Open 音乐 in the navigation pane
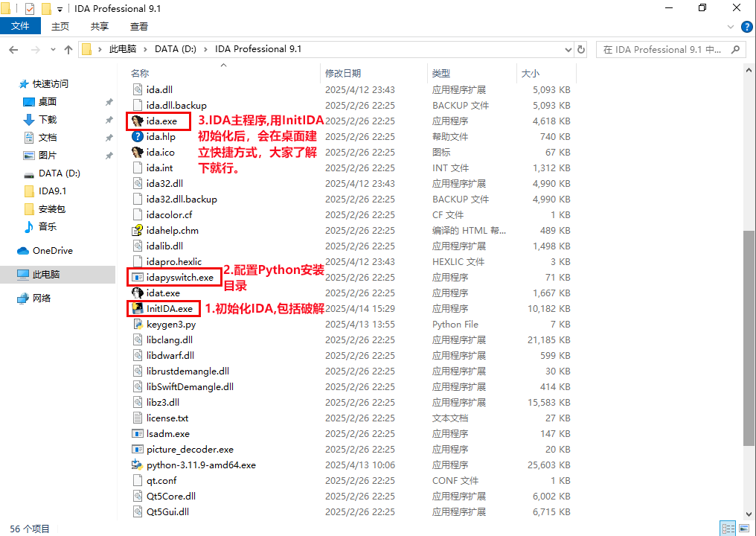Image resolution: width=756 pixels, height=536 pixels. click(48, 227)
